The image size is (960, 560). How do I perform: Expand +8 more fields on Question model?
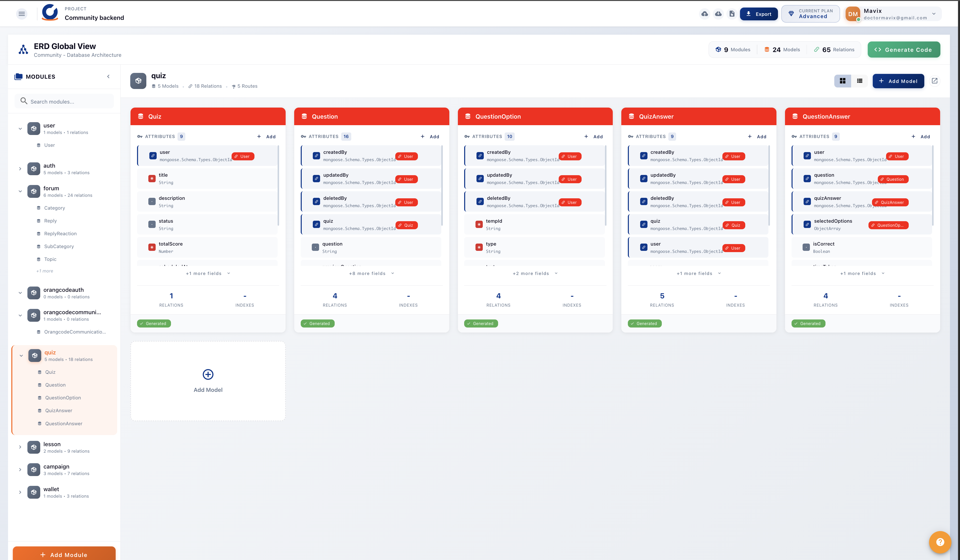click(x=371, y=273)
